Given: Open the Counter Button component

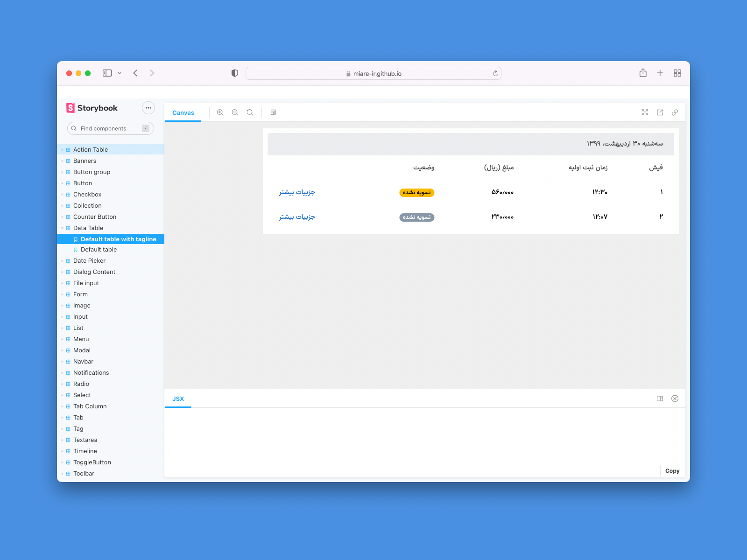Looking at the screenshot, I should pyautogui.click(x=111, y=217).
